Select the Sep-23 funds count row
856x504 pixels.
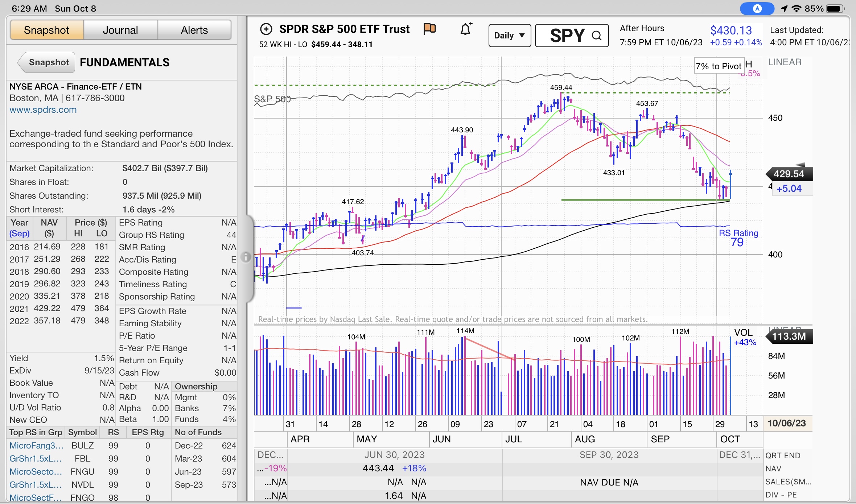click(x=205, y=485)
